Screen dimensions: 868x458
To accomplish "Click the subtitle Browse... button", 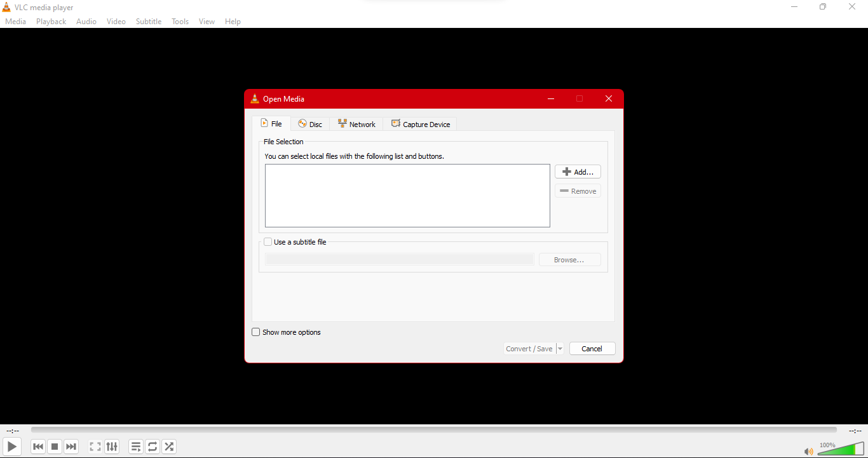I will 569,260.
